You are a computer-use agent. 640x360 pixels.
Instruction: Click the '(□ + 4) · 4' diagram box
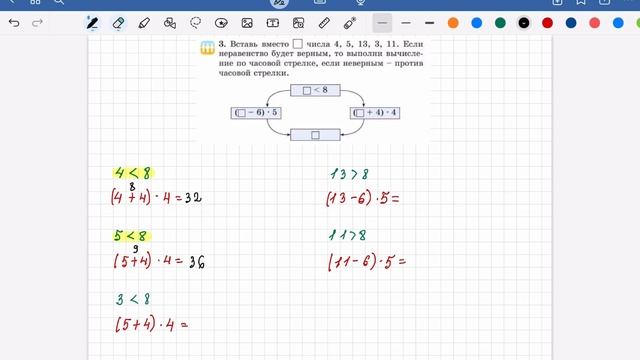375,113
